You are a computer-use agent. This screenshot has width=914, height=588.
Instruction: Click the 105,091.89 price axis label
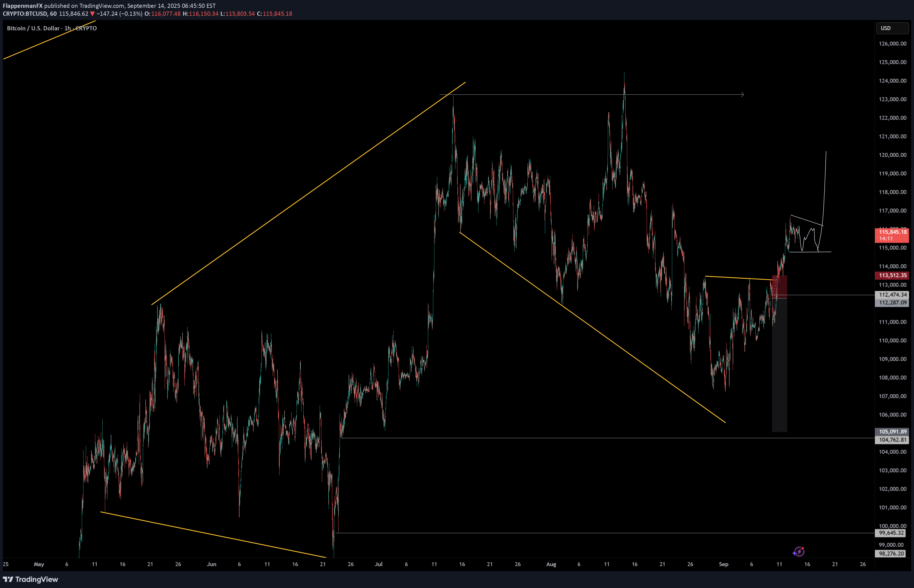(x=892, y=431)
